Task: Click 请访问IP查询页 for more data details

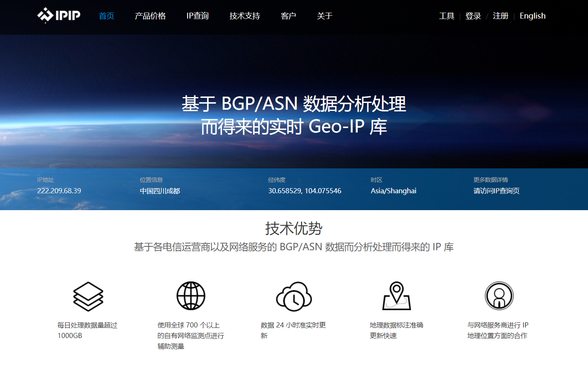Action: coord(497,190)
